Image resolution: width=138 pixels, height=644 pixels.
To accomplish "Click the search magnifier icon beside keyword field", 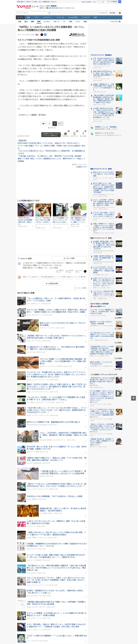I will [x=49, y=13].
